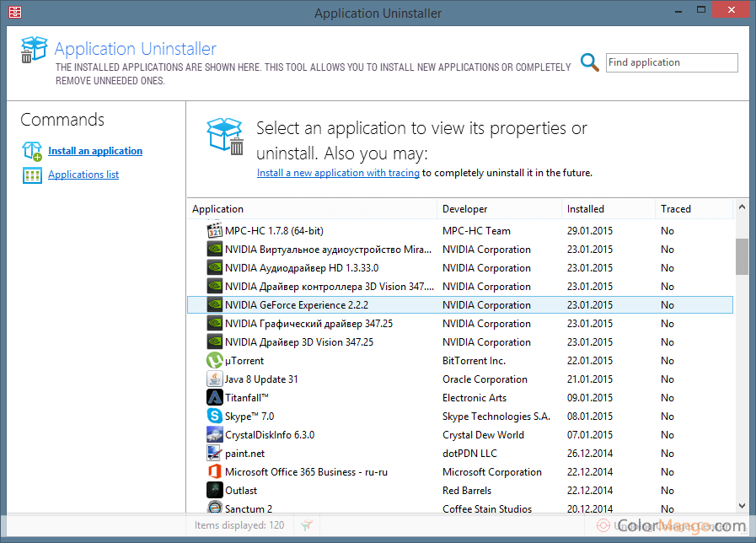Focus the Find application search field
The width and height of the screenshot is (756, 543).
pos(672,62)
